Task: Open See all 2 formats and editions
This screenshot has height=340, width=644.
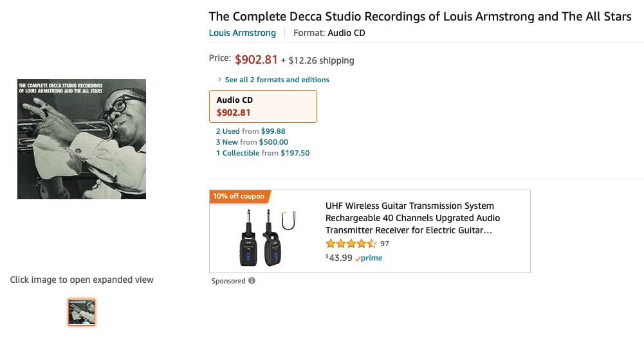Action: (277, 80)
